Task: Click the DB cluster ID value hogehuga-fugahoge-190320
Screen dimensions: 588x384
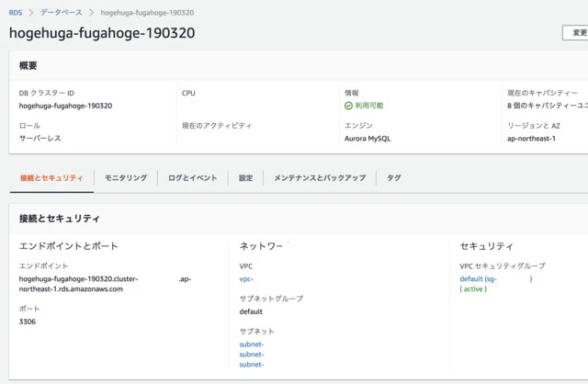Action: coord(65,106)
